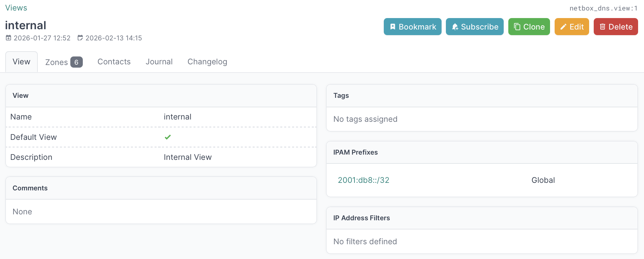This screenshot has height=259, width=644.
Task: Click the Global VRF text
Action: pos(543,180)
